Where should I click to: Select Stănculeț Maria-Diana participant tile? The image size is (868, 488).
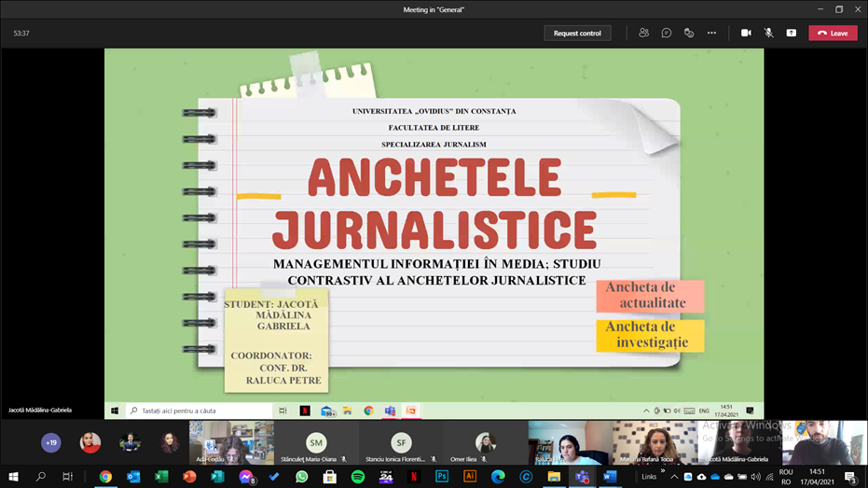(317, 443)
